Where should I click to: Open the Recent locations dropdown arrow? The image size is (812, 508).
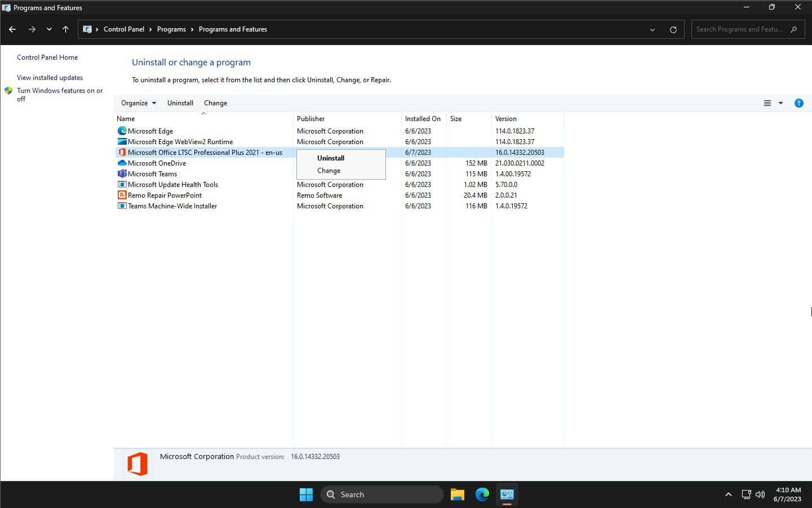click(x=49, y=29)
